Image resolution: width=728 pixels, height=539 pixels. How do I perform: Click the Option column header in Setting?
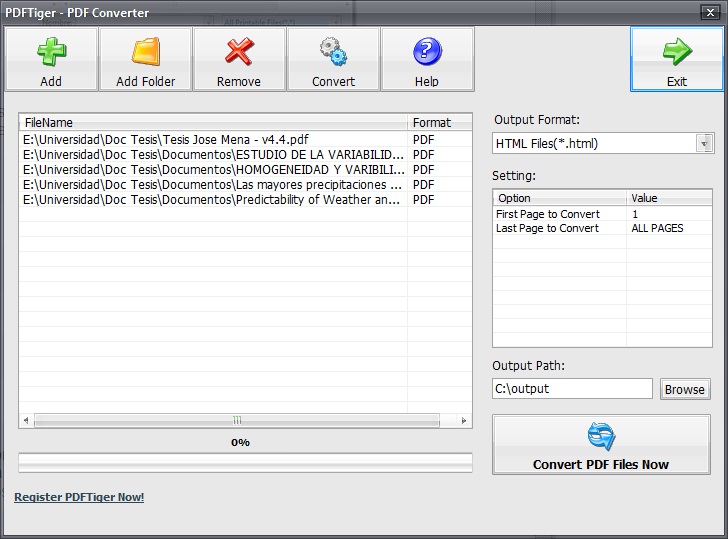[x=559, y=198]
